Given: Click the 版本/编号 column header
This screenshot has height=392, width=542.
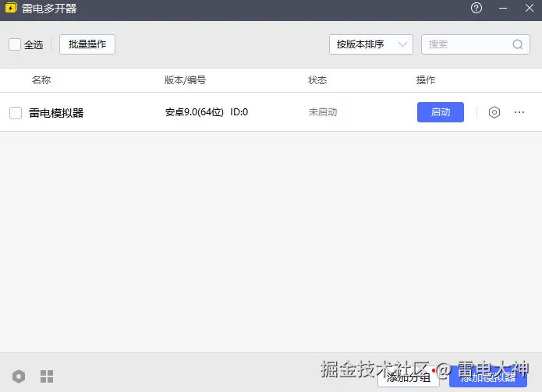Looking at the screenshot, I should click(185, 80).
